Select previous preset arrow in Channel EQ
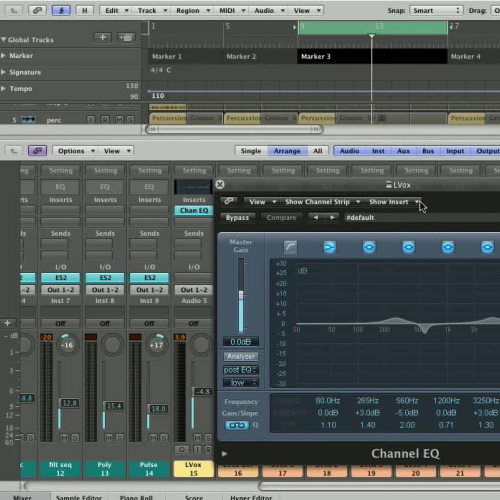The image size is (500, 500). (315, 217)
